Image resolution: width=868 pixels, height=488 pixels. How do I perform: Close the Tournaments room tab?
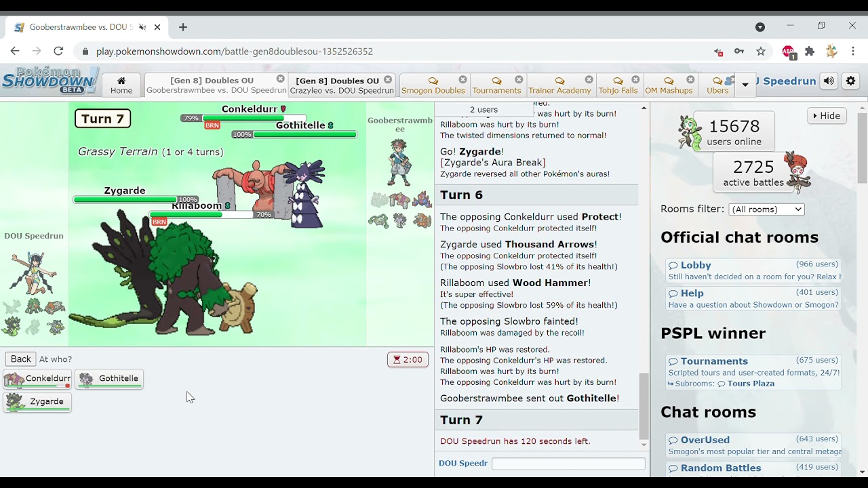(x=519, y=79)
